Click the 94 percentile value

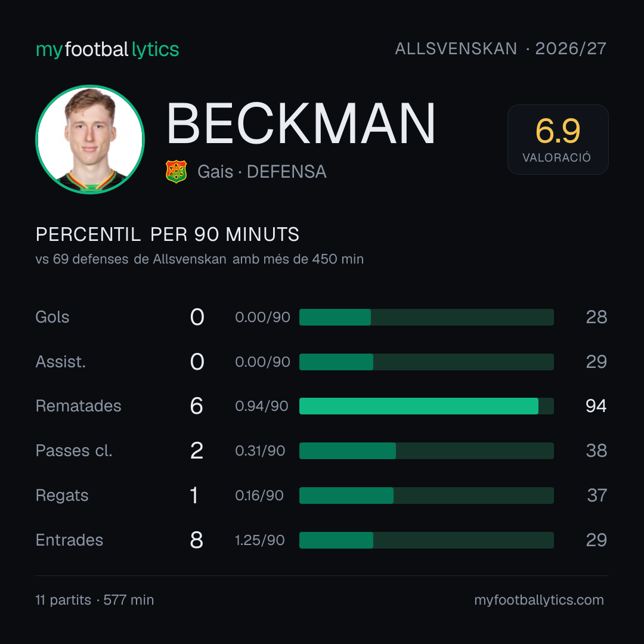[x=596, y=406]
